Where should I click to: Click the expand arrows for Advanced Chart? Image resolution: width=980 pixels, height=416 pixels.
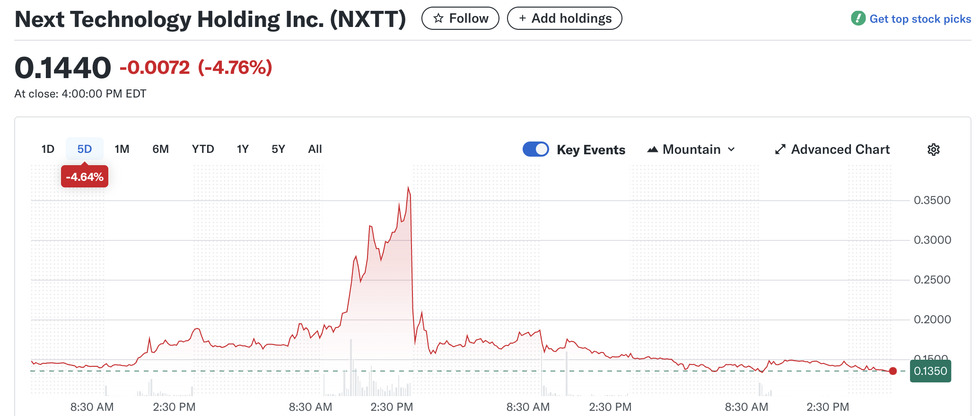tap(780, 149)
